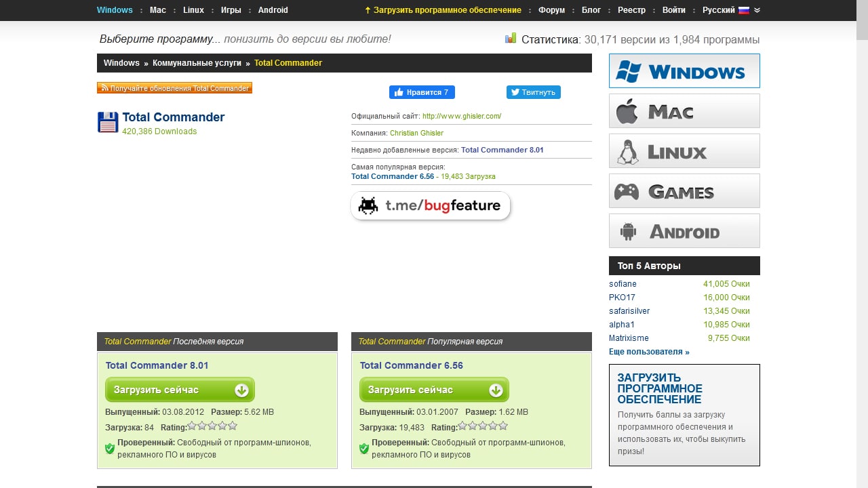Click Загрузить программное обеспечение in top bar
The width and height of the screenshot is (868, 488).
pyautogui.click(x=443, y=10)
